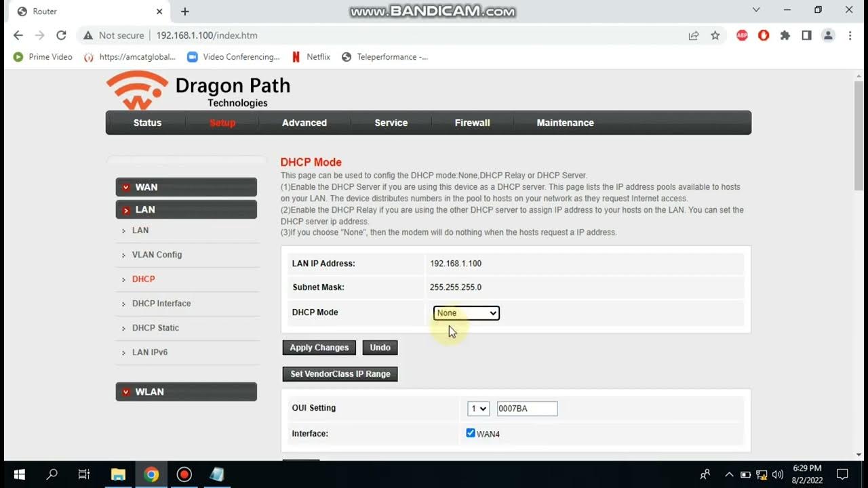868x488 pixels.
Task: Open Video Conferencing bookmark
Action: (233, 57)
